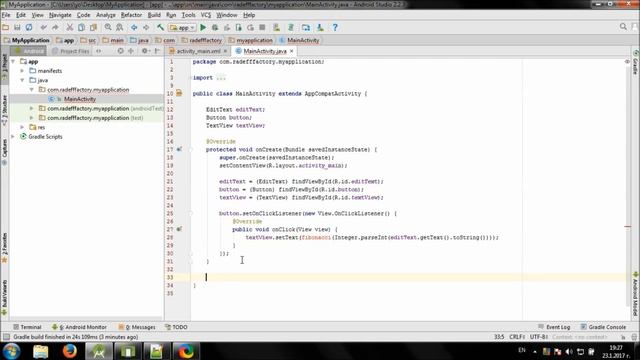Run the app with the green play button

pos(203,27)
